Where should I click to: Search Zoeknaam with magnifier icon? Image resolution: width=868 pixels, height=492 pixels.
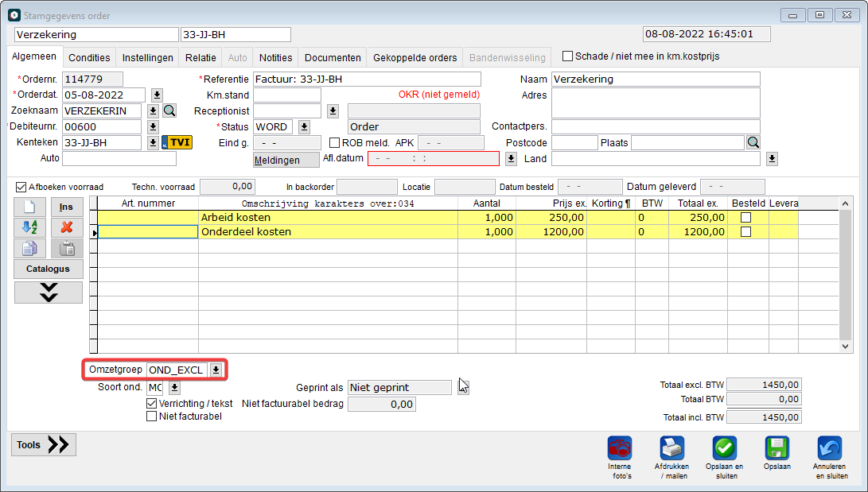point(169,110)
